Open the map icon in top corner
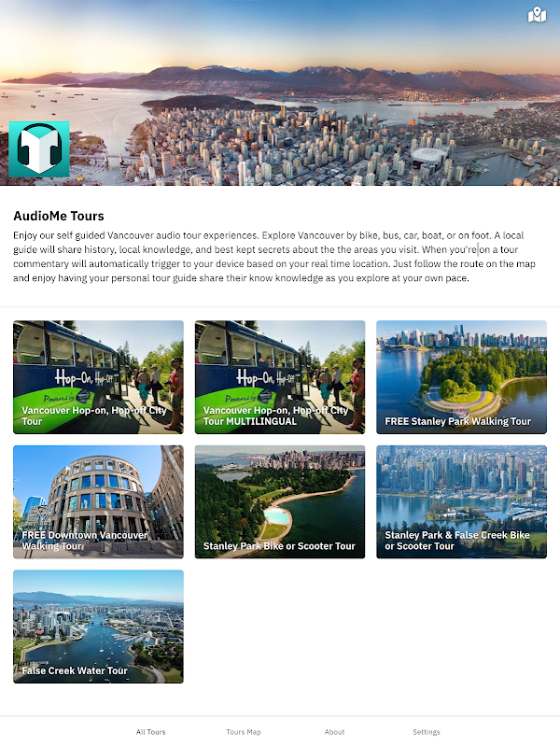 click(x=537, y=15)
